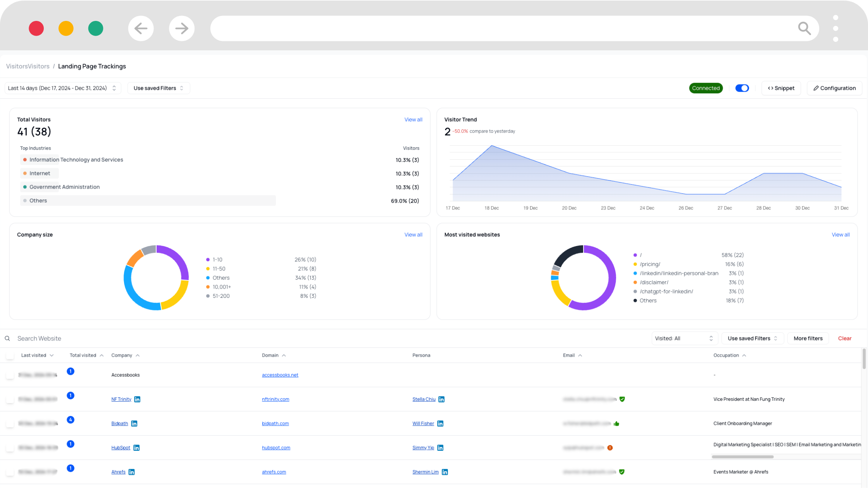Click LinkedIn icon next to NF Trinity
The width and height of the screenshot is (868, 488).
tap(137, 399)
